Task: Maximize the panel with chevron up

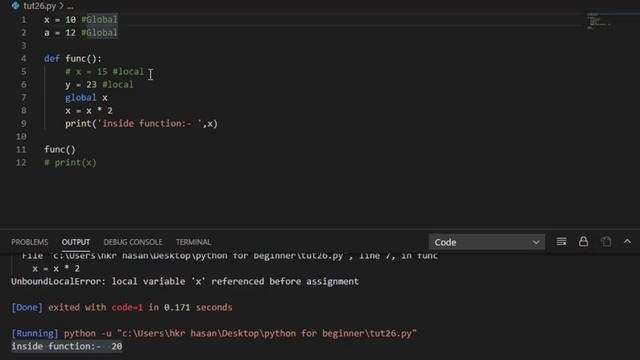Action: (627, 242)
